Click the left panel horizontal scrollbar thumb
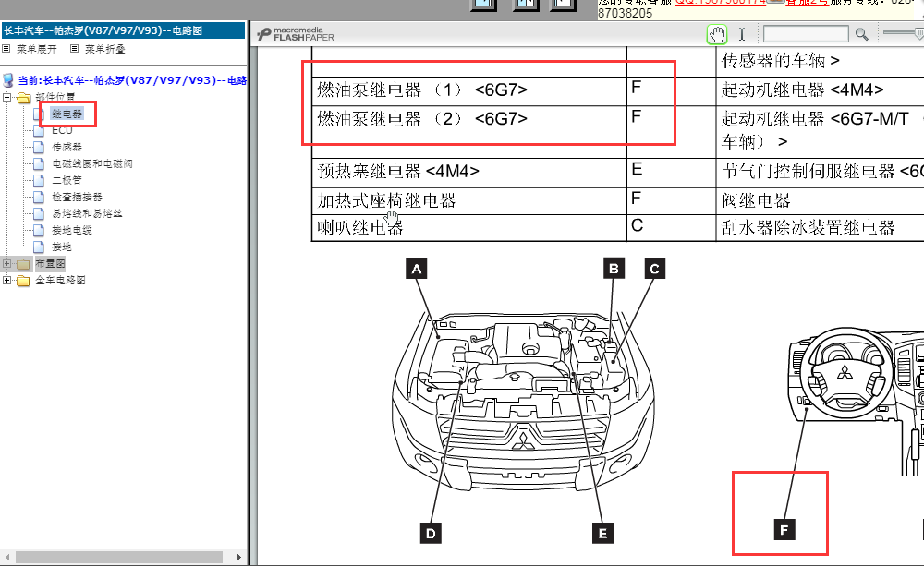924x566 pixels. click(119, 557)
